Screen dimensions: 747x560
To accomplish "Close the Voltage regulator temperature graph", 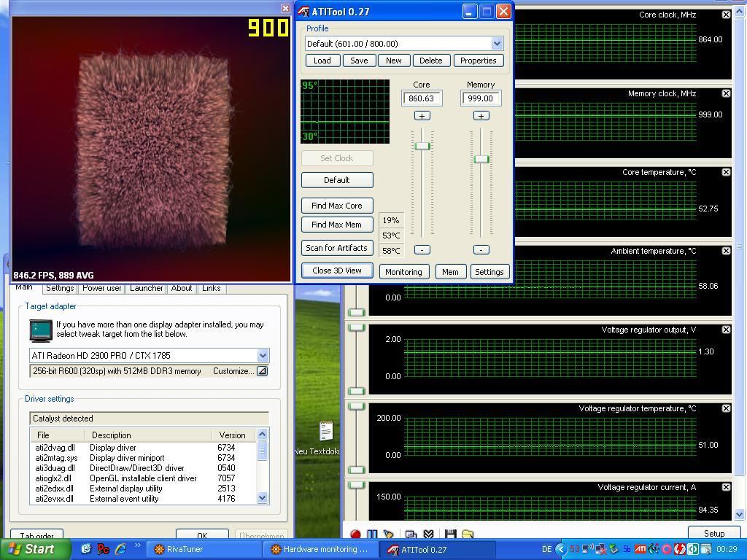I will [726, 408].
